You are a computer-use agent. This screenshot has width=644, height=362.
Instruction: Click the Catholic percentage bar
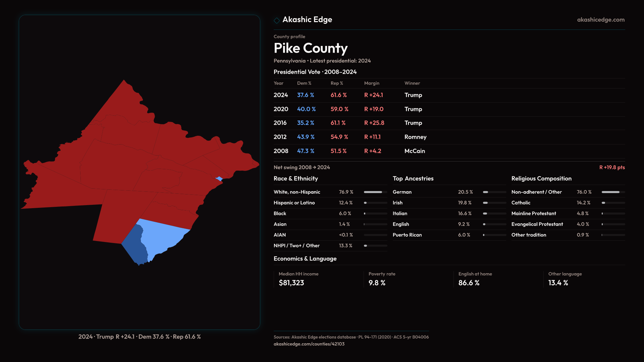(613, 203)
